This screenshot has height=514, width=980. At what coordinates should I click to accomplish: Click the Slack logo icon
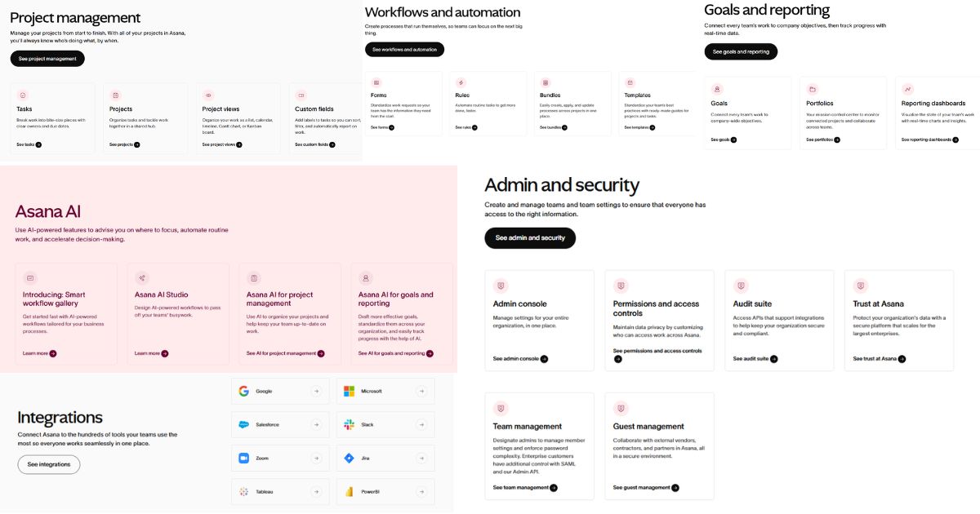coord(349,425)
